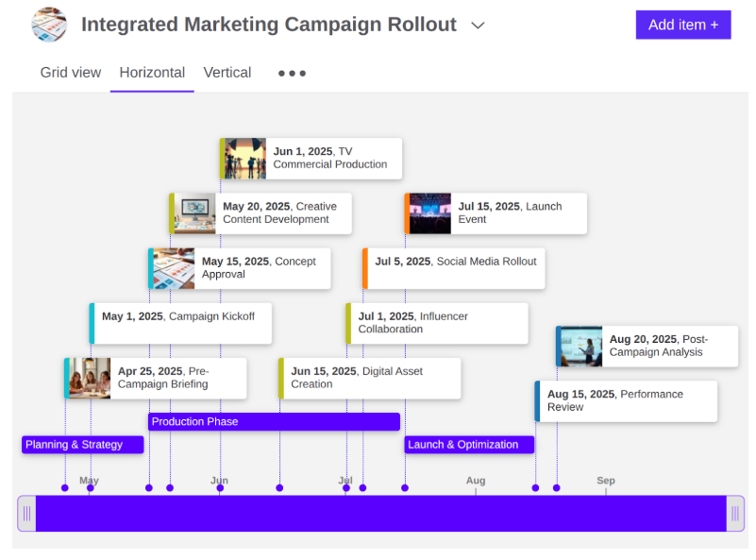The image size is (756, 560).
Task: Click the timeline dot under May
Action: click(90, 489)
